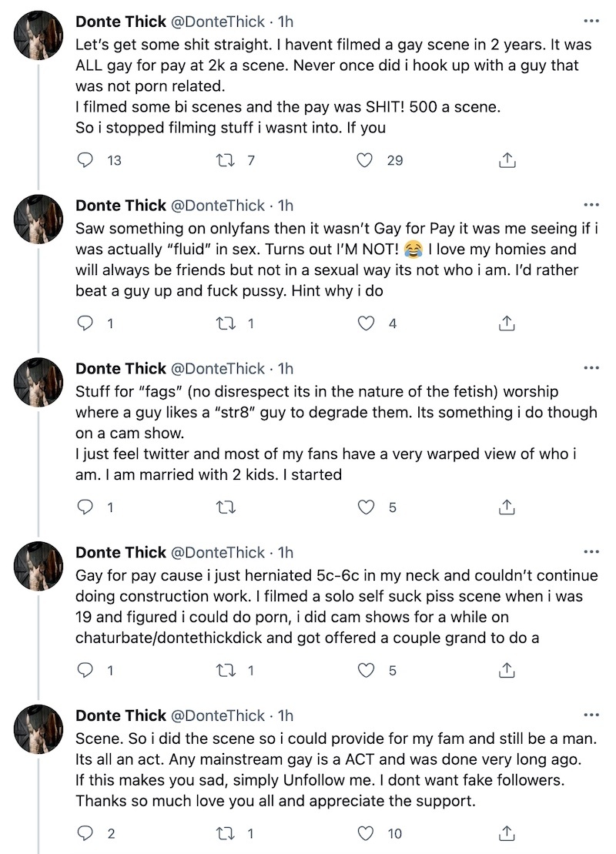Viewport: 616px width, 854px height.
Task: Click the @DonteThick handle on the last tweet
Action: [x=217, y=715]
